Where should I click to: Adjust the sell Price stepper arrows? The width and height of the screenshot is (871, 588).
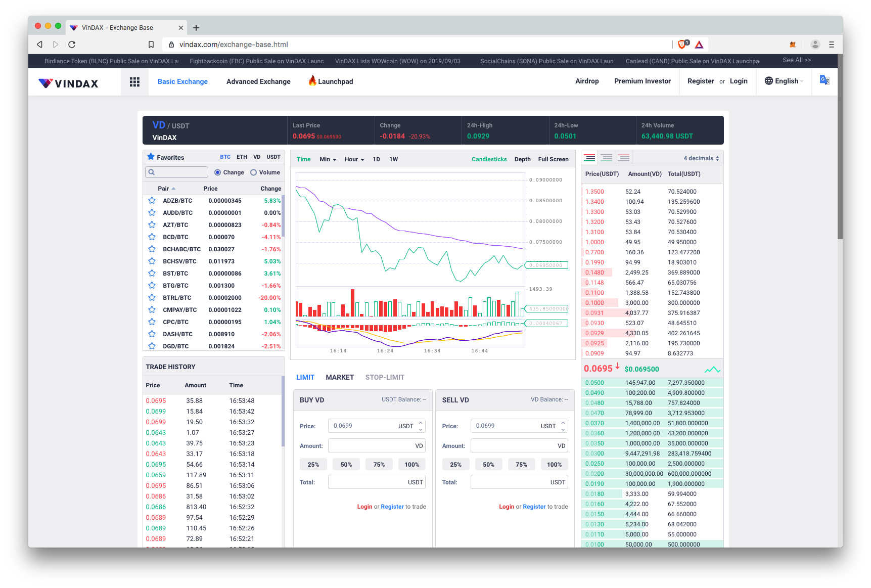click(563, 426)
